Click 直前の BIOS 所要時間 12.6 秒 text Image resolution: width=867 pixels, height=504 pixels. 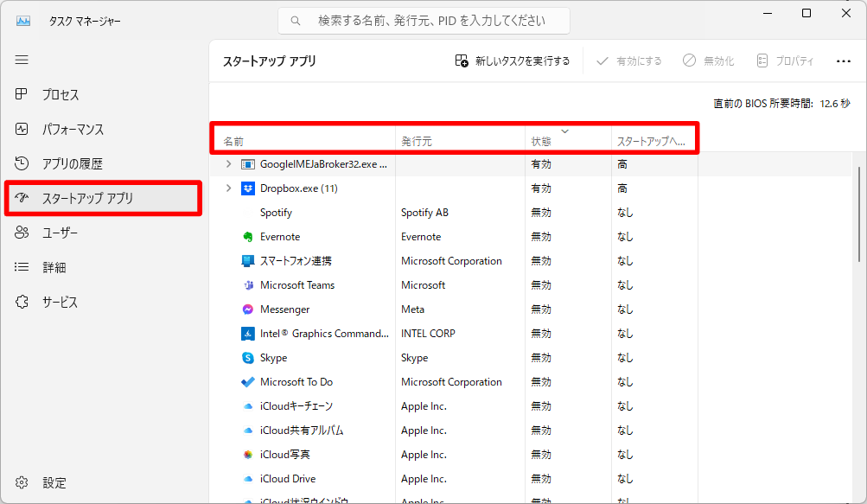pyautogui.click(x=781, y=104)
